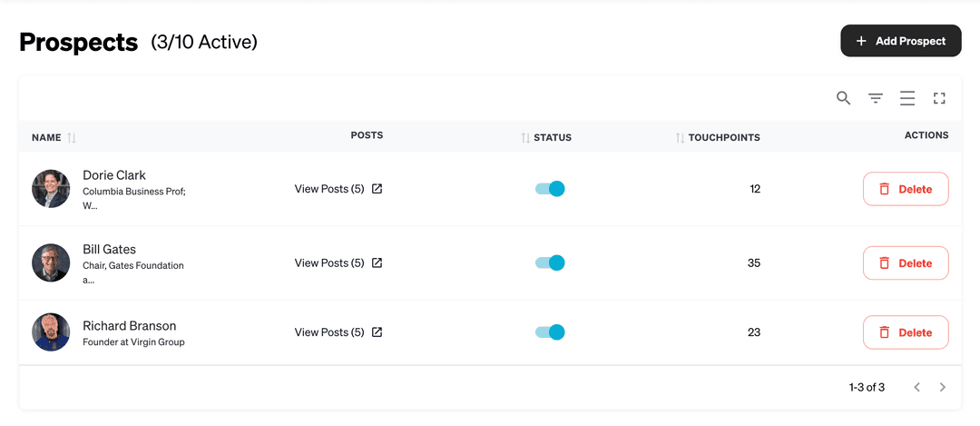Sort table by Touchpoints column
Image resolution: width=980 pixels, height=426 pixels.
(x=681, y=138)
